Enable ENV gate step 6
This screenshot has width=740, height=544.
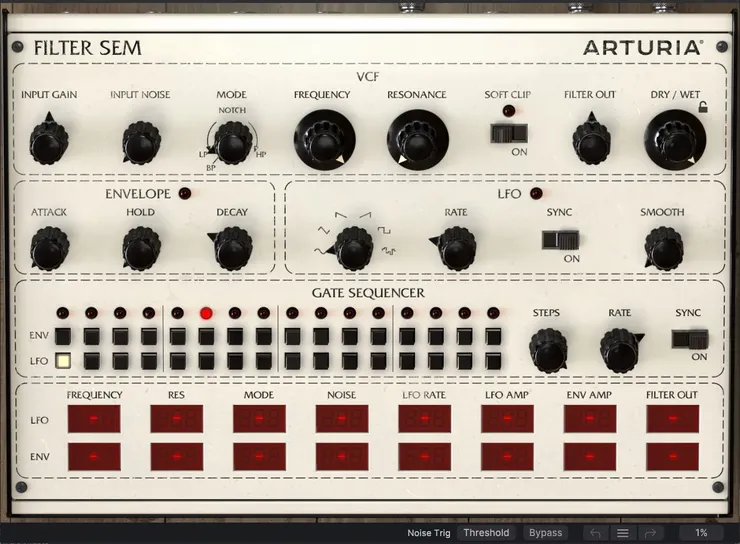coord(206,336)
